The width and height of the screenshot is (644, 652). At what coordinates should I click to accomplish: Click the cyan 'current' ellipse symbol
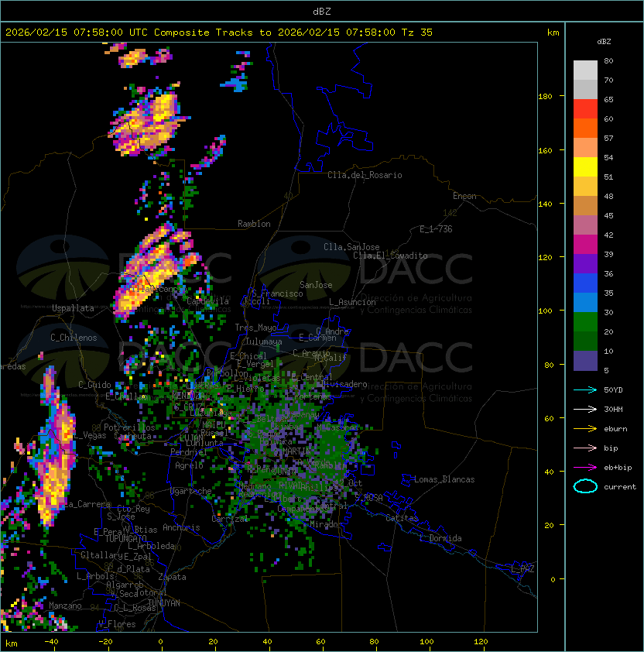tap(585, 486)
